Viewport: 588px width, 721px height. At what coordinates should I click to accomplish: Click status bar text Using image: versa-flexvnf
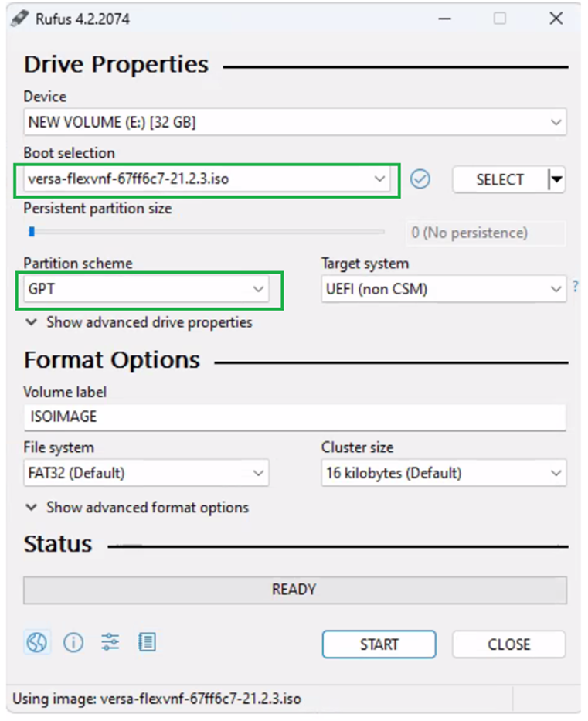click(157, 699)
